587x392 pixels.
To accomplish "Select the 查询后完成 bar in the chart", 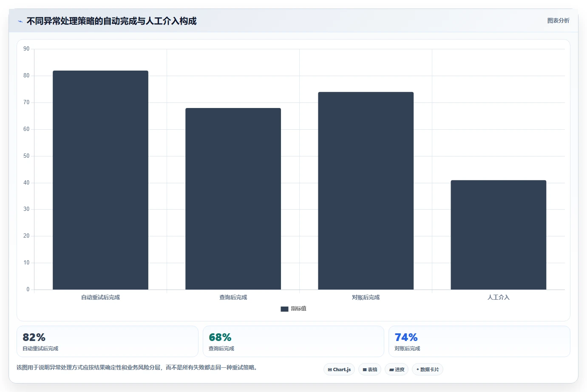I will [x=233, y=199].
